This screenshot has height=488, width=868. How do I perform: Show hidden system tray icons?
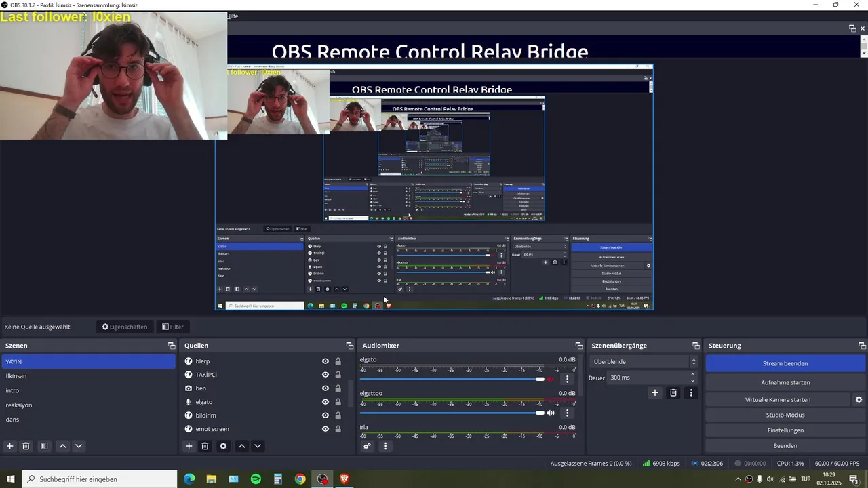tap(738, 479)
